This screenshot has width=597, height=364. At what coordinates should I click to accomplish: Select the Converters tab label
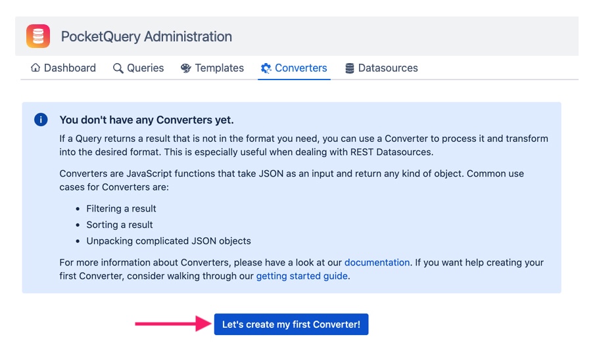300,68
